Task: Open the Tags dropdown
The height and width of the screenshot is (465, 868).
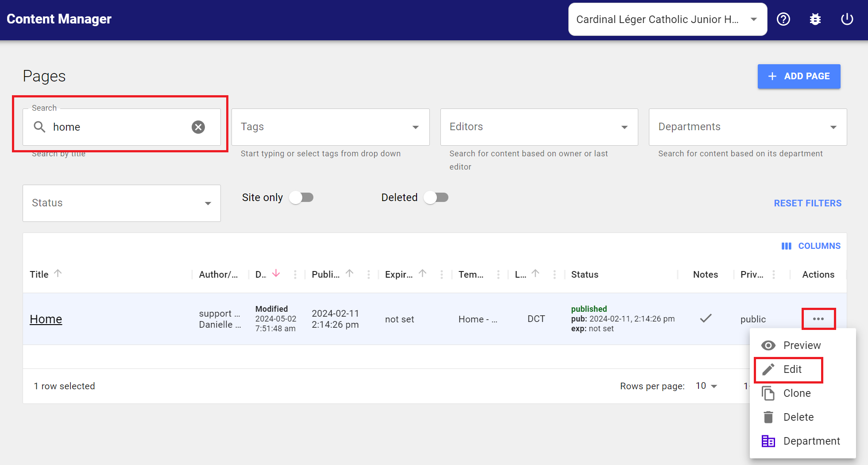Action: 415,127
